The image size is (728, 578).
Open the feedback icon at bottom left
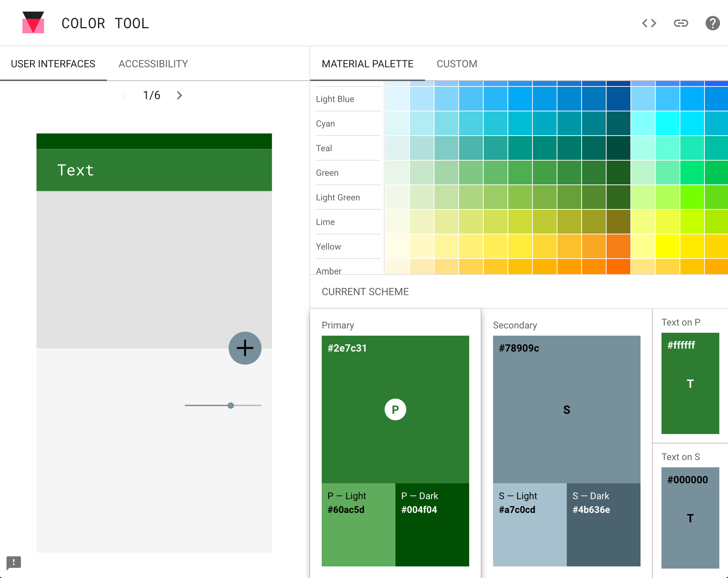pyautogui.click(x=14, y=563)
